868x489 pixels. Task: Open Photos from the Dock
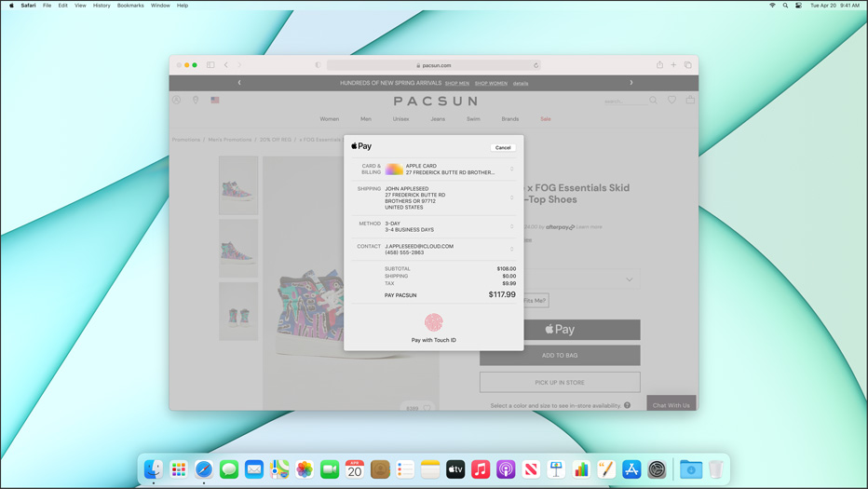(x=305, y=469)
